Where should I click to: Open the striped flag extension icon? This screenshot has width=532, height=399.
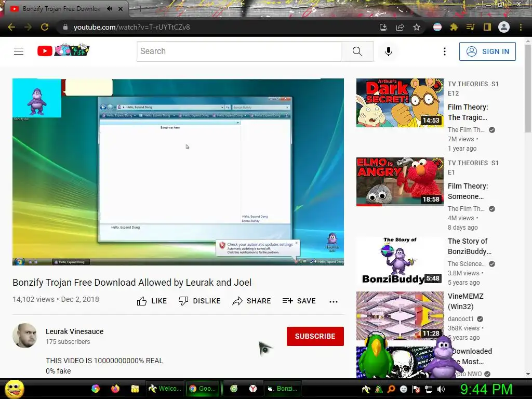click(x=437, y=27)
